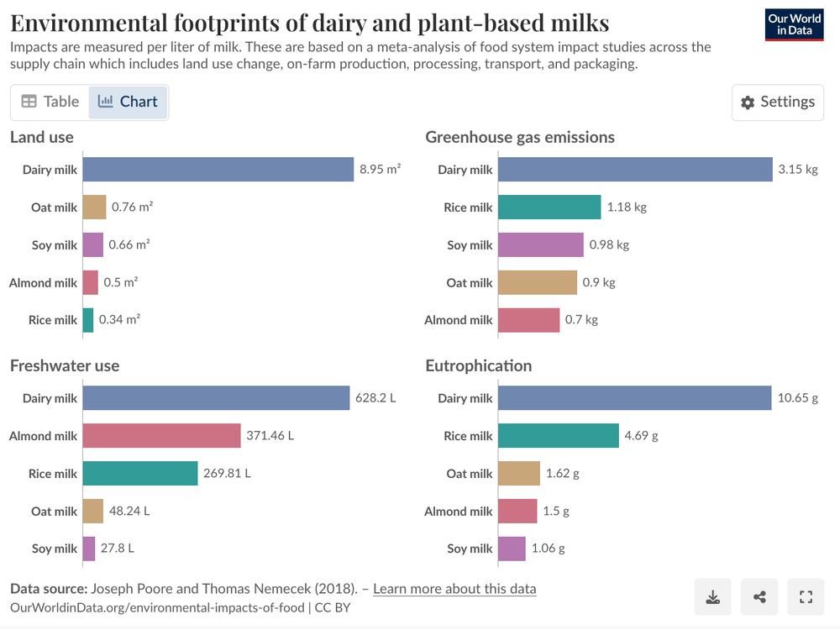Select the Dairy milk bar under Land use
Viewport: 840px width, 630px height.
pos(218,169)
